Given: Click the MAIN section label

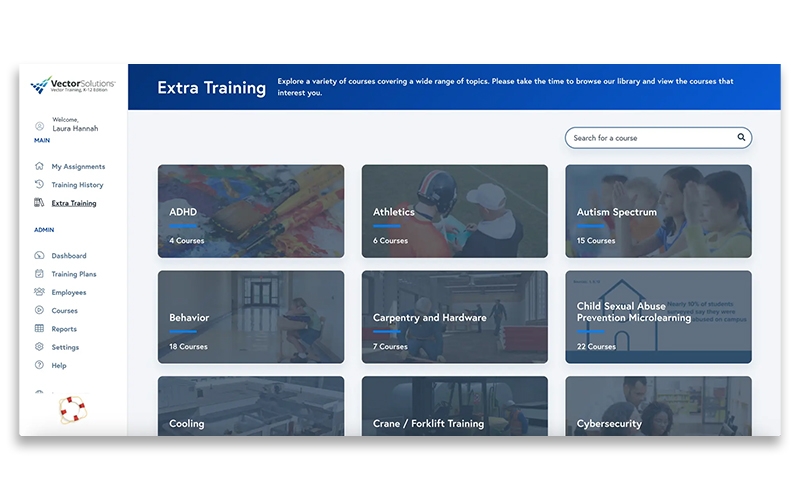Looking at the screenshot, I should pyautogui.click(x=42, y=140).
